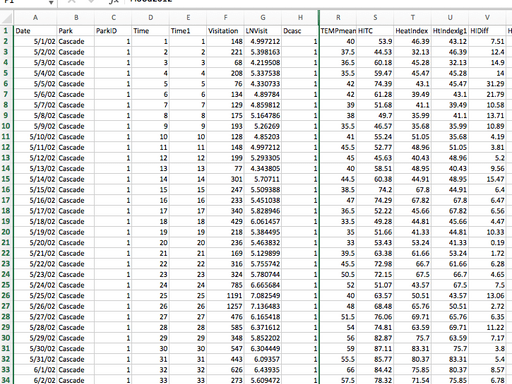Select column U header
The image size is (512, 384).
tap(450, 18)
